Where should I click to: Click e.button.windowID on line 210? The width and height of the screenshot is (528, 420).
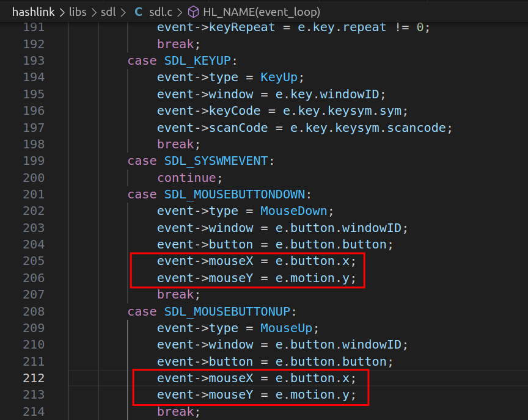tap(339, 345)
